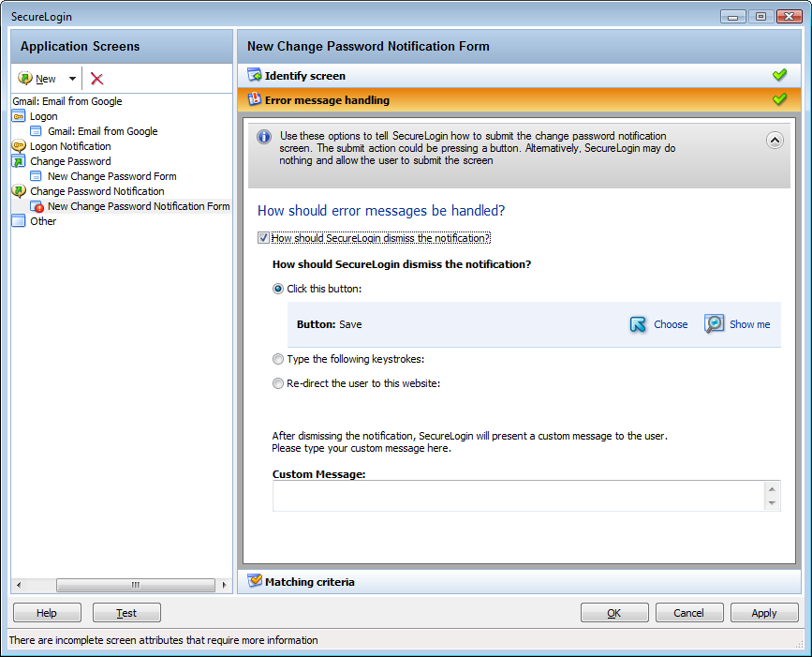Click the top Gmail: Email from Google root entry
Viewport: 812px width, 657px height.
67,101
